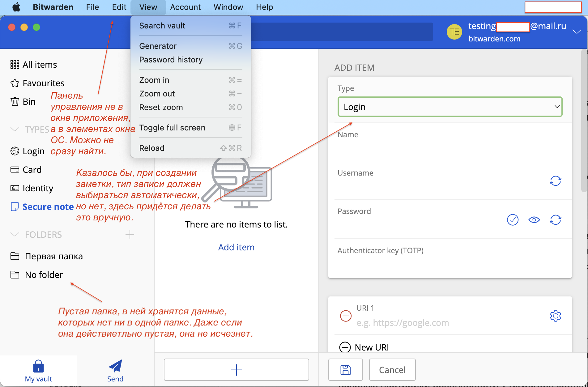Open folder named Первая папка
This screenshot has width=588, height=387.
pos(54,256)
